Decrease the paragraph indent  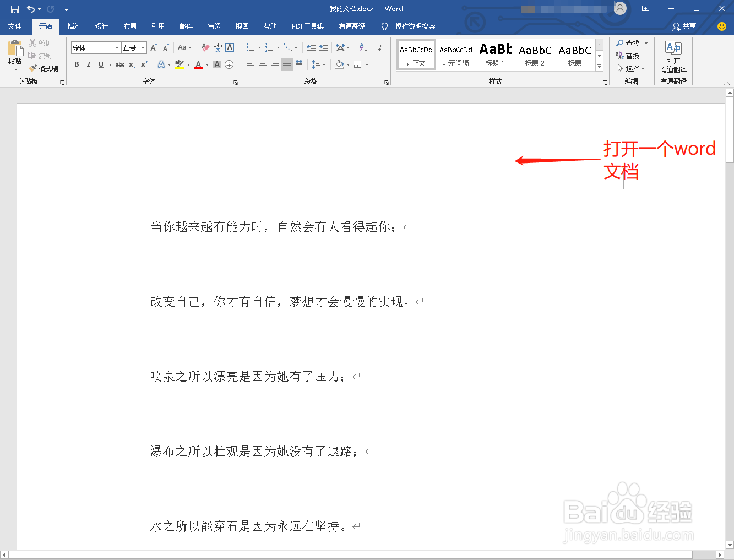coord(311,47)
